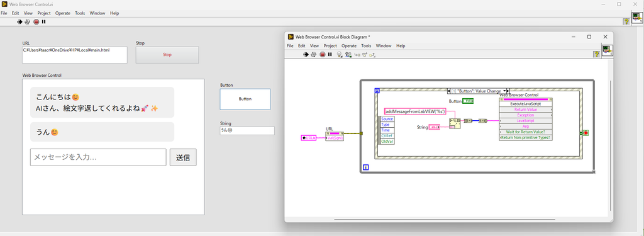The width and height of the screenshot is (644, 236).
Task: Click Return Value output of invoke node
Action: 526,110
